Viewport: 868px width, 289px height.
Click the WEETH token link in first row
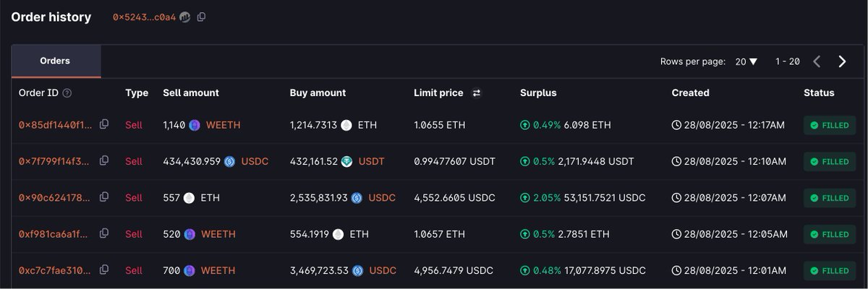coord(223,125)
